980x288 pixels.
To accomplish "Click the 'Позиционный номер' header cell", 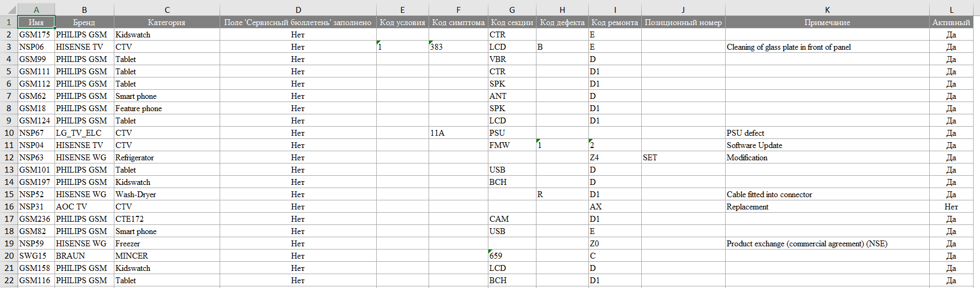I will [683, 22].
